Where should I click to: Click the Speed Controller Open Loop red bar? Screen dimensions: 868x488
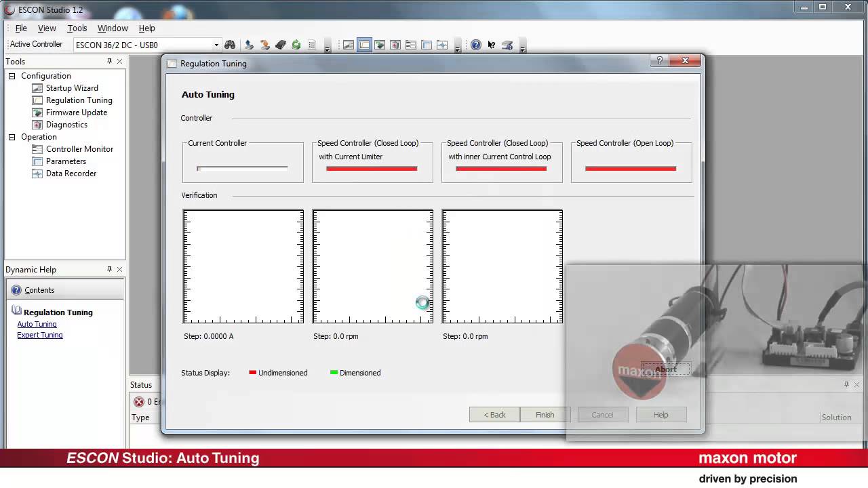(631, 168)
